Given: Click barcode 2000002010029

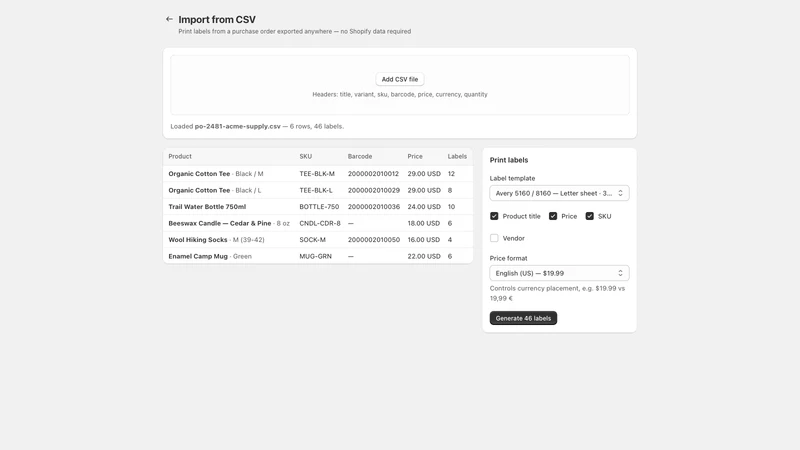Looking at the screenshot, I should coord(374,190).
